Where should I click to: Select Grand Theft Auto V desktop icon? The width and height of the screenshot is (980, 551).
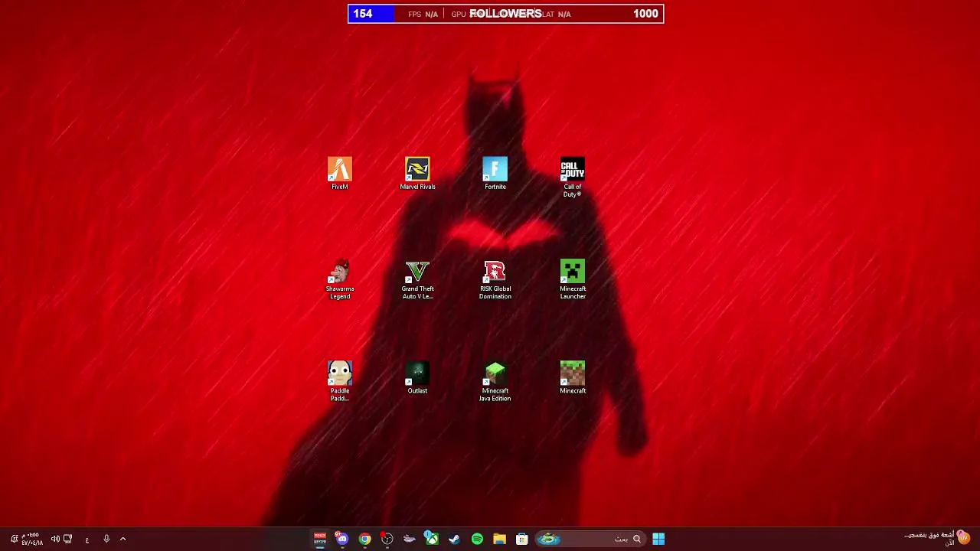tap(417, 280)
